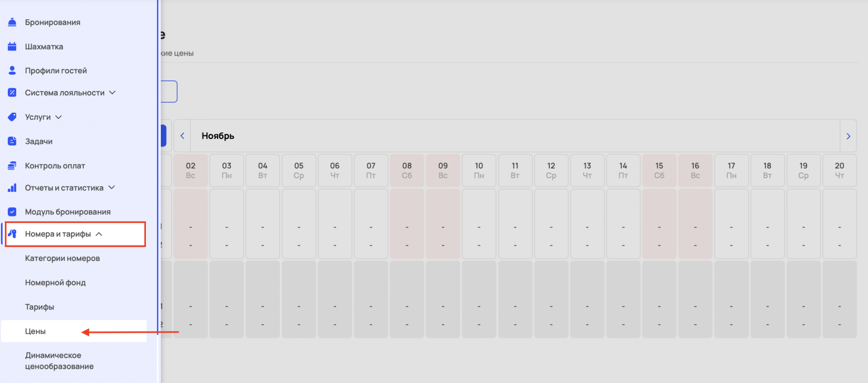Click the Отчеты и статистика chart icon

point(12,188)
